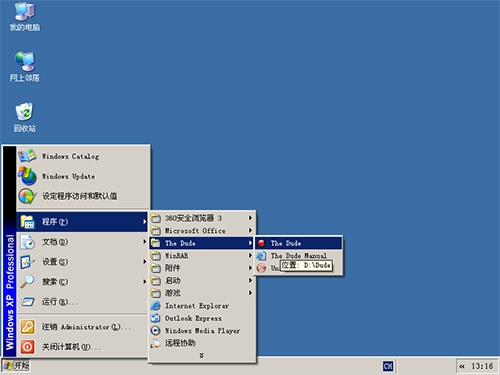Image resolution: width=500 pixels, height=375 pixels.
Task: Open Windows Catalog menu item
Action: (x=82, y=156)
